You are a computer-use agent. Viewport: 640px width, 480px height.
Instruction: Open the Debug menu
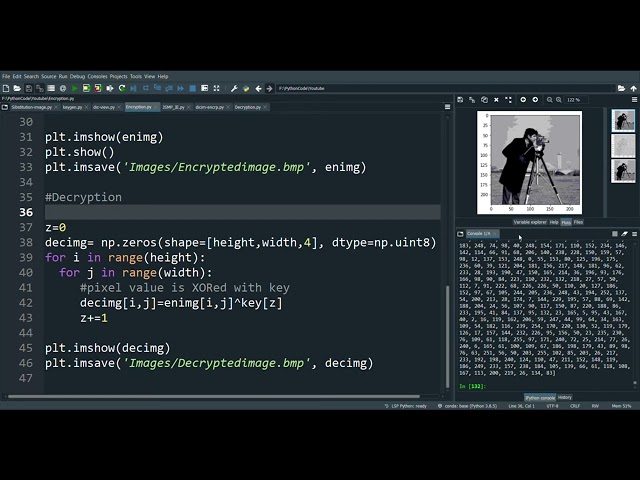point(77,76)
